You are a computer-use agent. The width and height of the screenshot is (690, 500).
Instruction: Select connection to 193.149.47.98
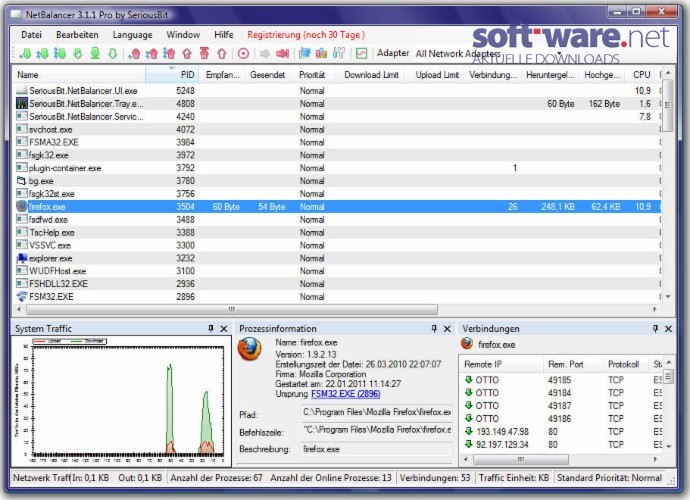coord(562,432)
